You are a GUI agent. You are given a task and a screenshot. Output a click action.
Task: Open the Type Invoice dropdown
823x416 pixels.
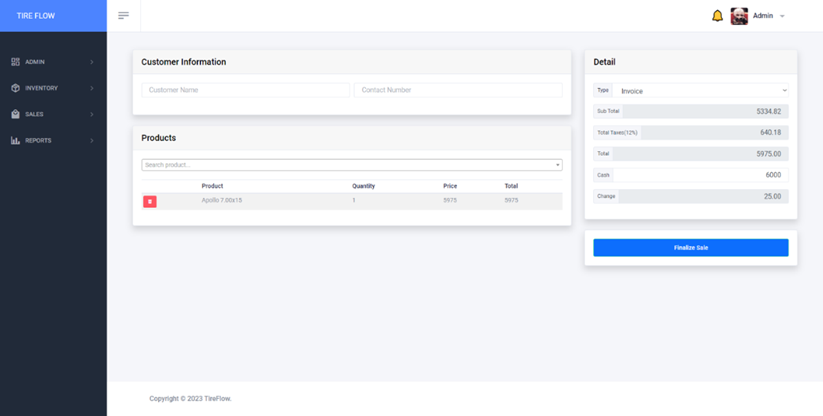[700, 91]
